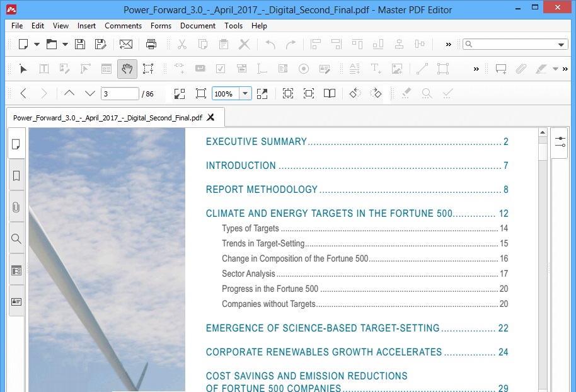The height and width of the screenshot is (392, 576).
Task: Click the zoom value field showing 100%
Action: pyautogui.click(x=226, y=93)
